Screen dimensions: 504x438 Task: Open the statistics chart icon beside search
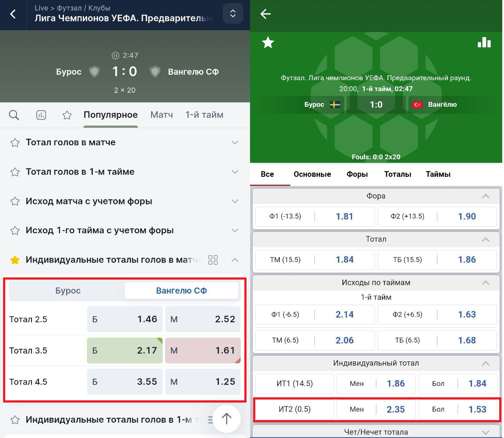41,115
